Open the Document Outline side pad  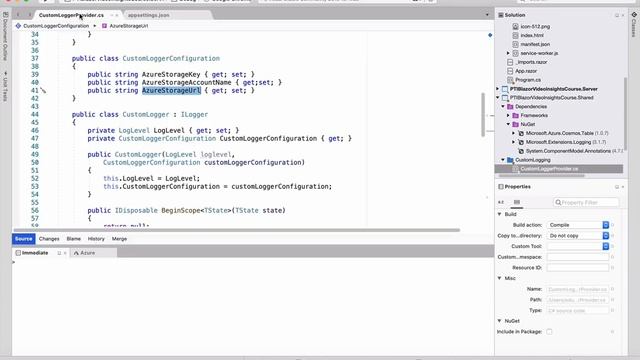click(5, 37)
